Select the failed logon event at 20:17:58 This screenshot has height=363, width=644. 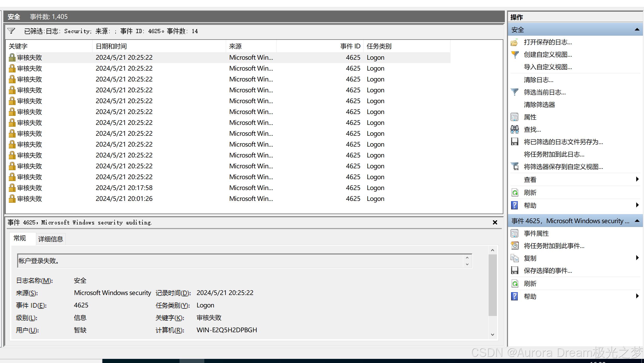[124, 188]
